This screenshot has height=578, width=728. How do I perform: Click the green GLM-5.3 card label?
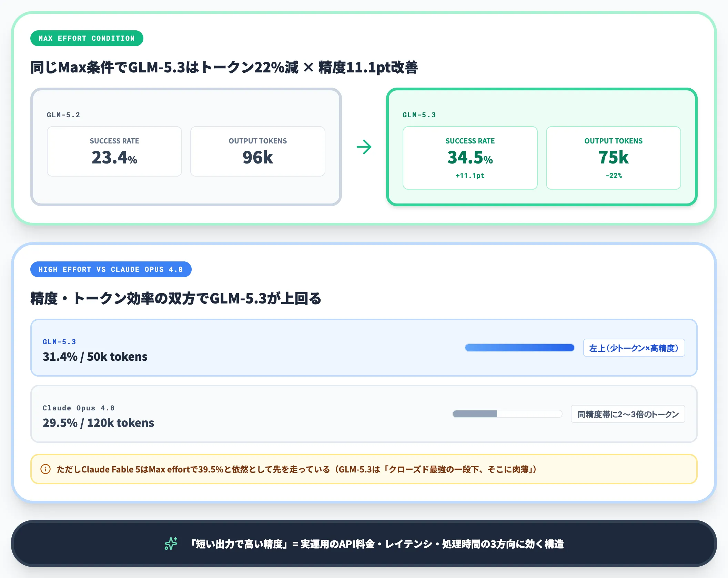(x=419, y=115)
